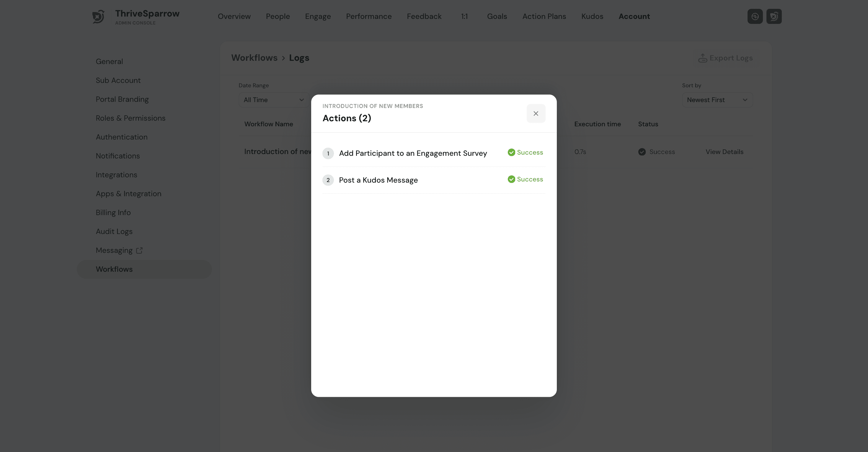Click the Logs breadcrumb text
The height and width of the screenshot is (452, 868).
click(x=299, y=58)
